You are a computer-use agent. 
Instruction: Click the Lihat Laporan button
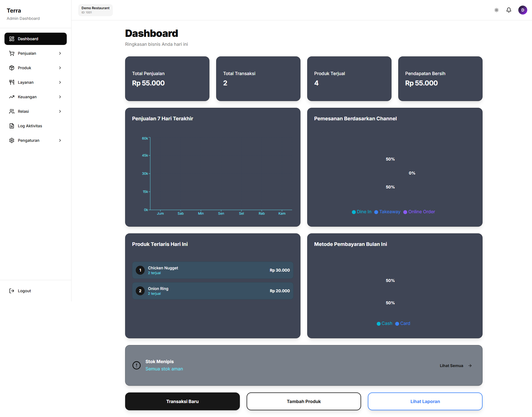coord(425,401)
